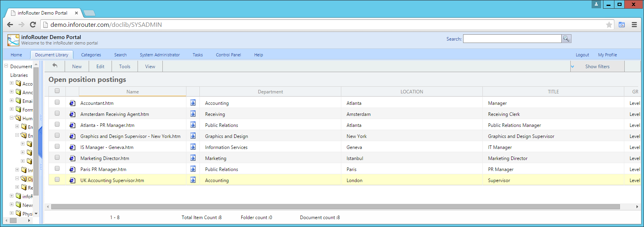Open the Accountant.htm document link
Viewport: 644px width, 227px height.
pyautogui.click(x=97, y=103)
